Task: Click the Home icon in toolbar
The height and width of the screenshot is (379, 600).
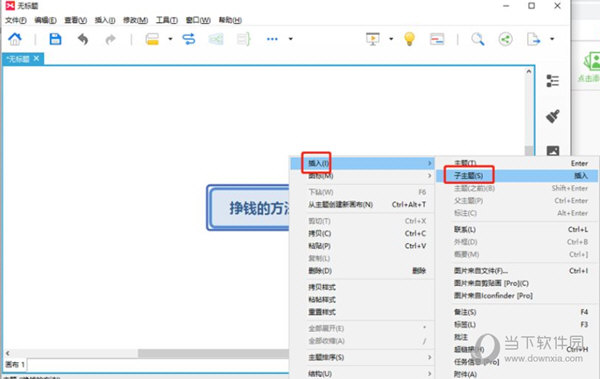Action: coord(15,39)
